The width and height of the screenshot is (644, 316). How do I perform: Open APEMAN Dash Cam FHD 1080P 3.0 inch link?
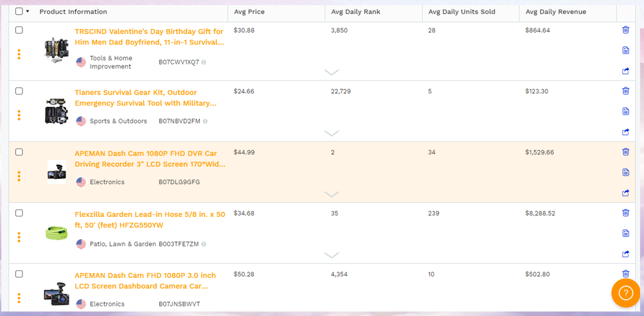[x=145, y=280]
